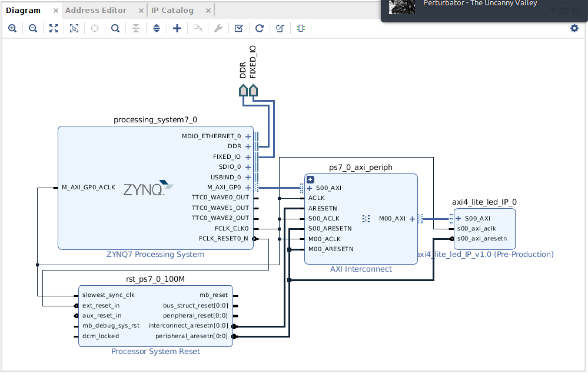Image resolution: width=588 pixels, height=374 pixels.
Task: Click the Regenerate Layout icon
Action: (x=260, y=28)
